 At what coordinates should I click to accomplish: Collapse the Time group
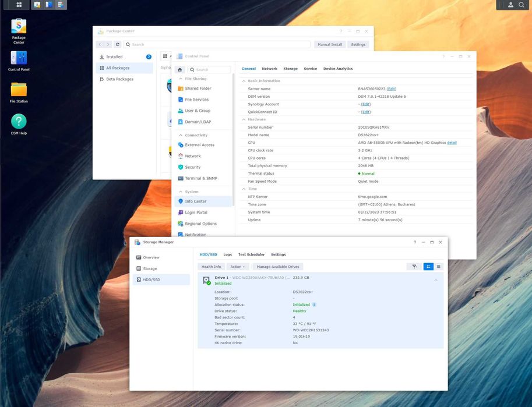point(244,189)
